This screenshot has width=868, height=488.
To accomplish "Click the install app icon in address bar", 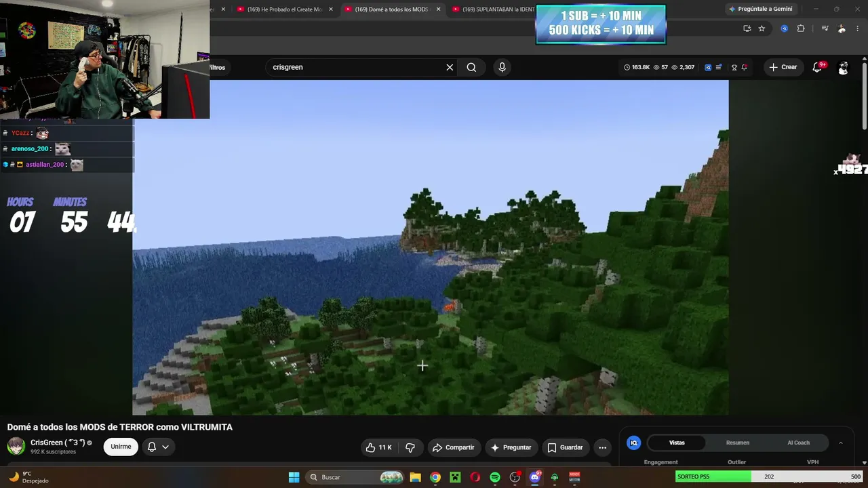I will tap(747, 28).
